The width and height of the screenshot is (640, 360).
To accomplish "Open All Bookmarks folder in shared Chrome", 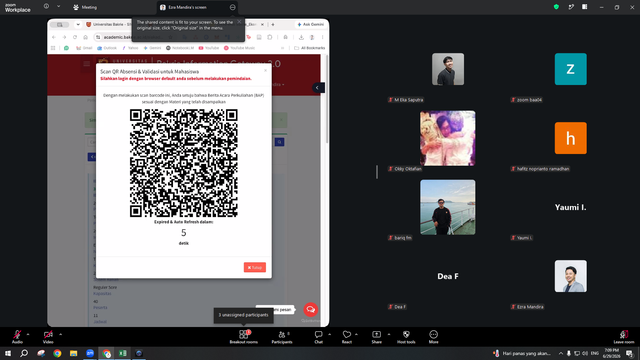I will (x=310, y=48).
